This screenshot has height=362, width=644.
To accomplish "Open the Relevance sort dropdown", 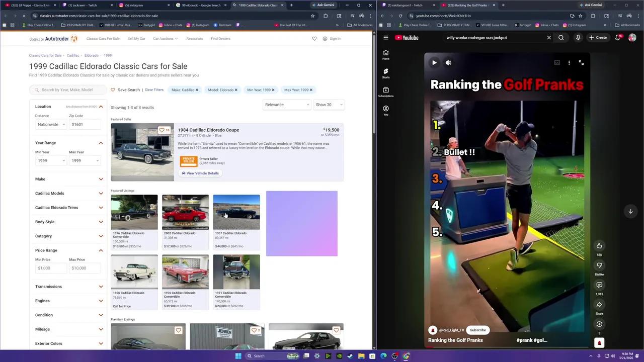I will pos(286,105).
